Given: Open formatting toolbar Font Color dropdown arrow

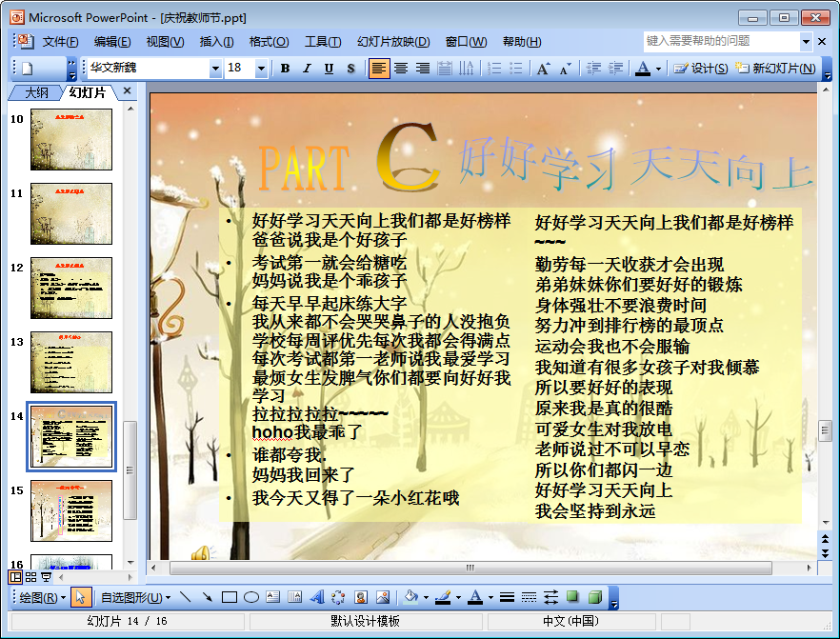Looking at the screenshot, I should pyautogui.click(x=658, y=70).
